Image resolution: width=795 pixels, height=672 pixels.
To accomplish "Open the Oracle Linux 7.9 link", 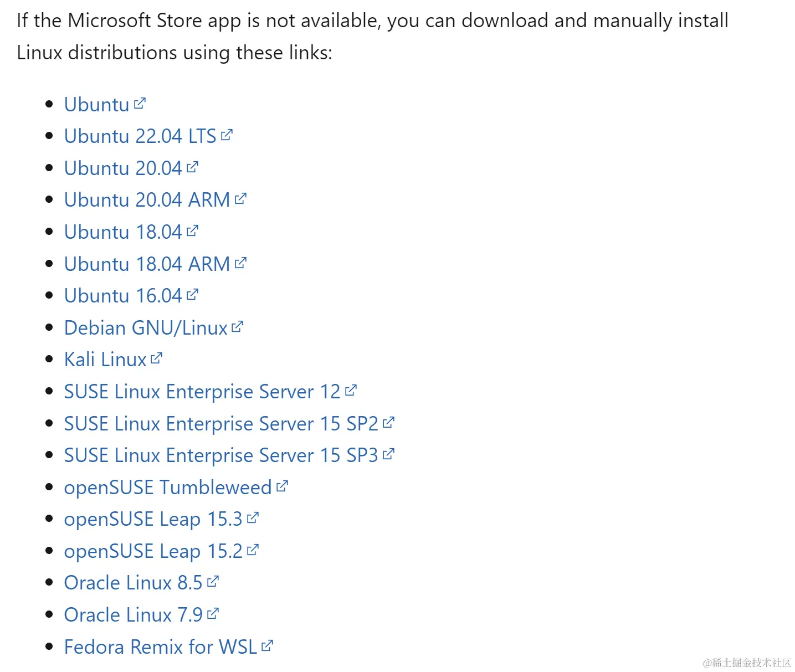I will click(x=134, y=615).
